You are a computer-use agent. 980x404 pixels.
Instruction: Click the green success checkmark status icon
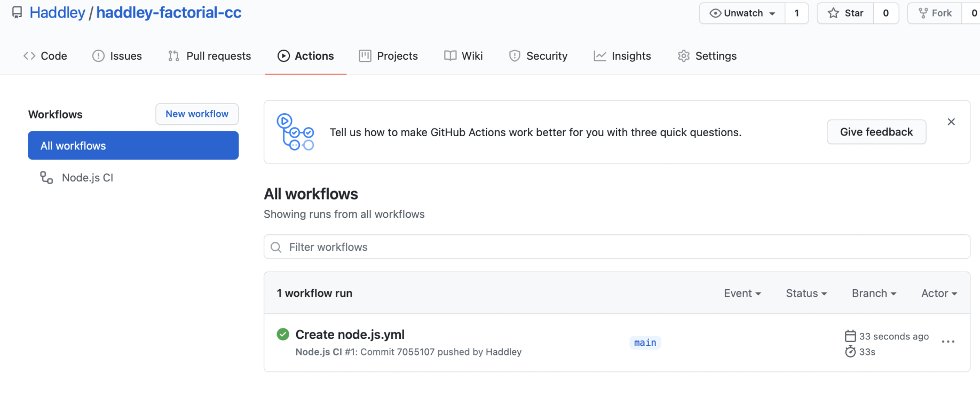click(283, 335)
